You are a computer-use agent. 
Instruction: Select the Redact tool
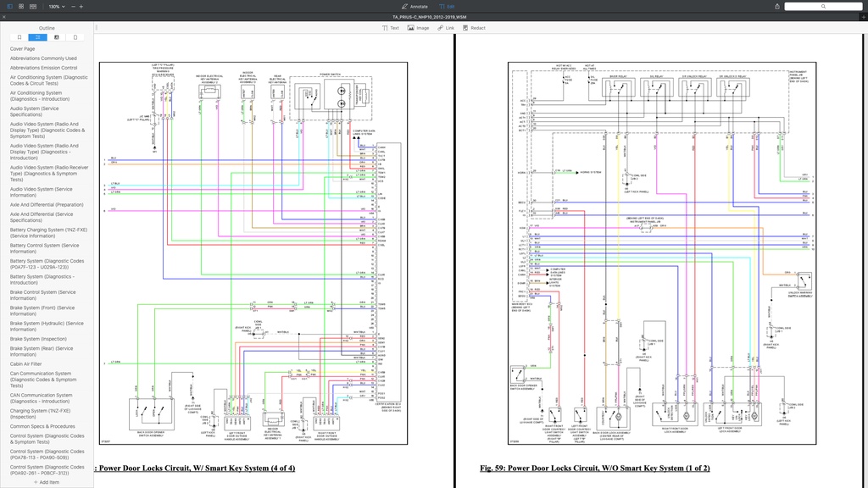474,28
